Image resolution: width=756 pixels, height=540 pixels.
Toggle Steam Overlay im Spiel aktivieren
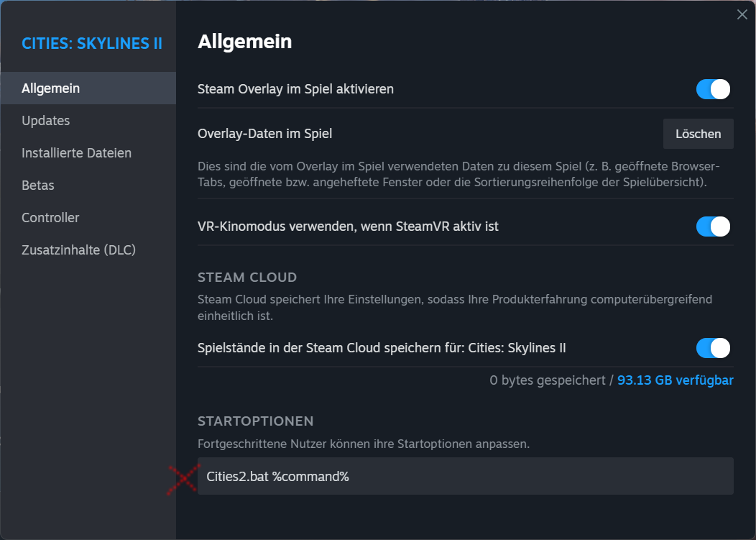[x=713, y=89]
